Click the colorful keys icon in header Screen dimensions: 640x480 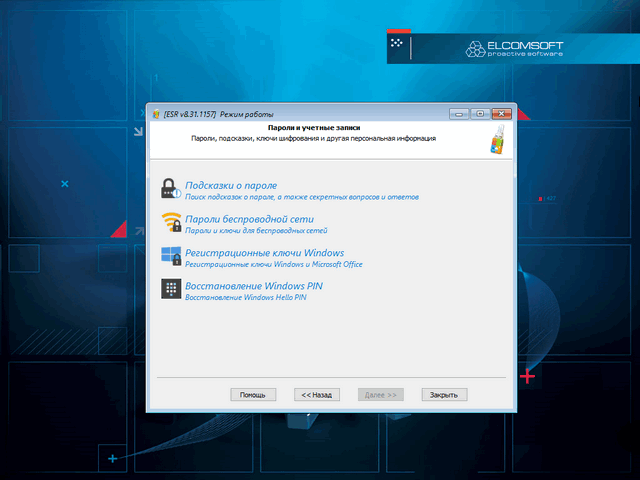(498, 139)
